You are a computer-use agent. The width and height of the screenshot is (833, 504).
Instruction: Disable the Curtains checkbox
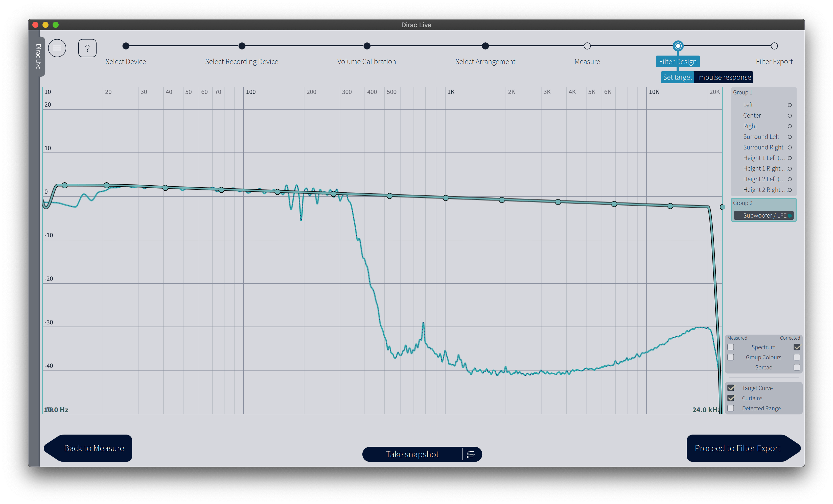[731, 398]
